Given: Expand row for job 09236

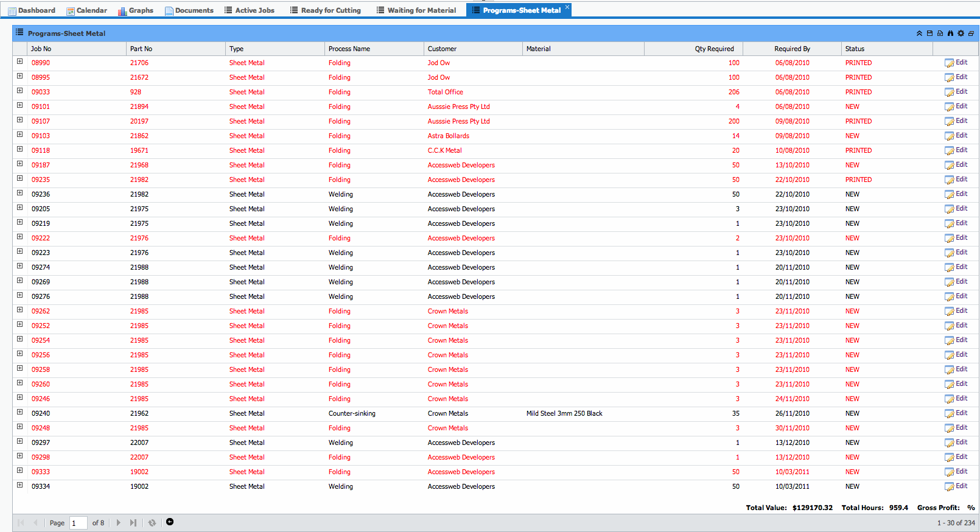Looking at the screenshot, I should click(19, 193).
